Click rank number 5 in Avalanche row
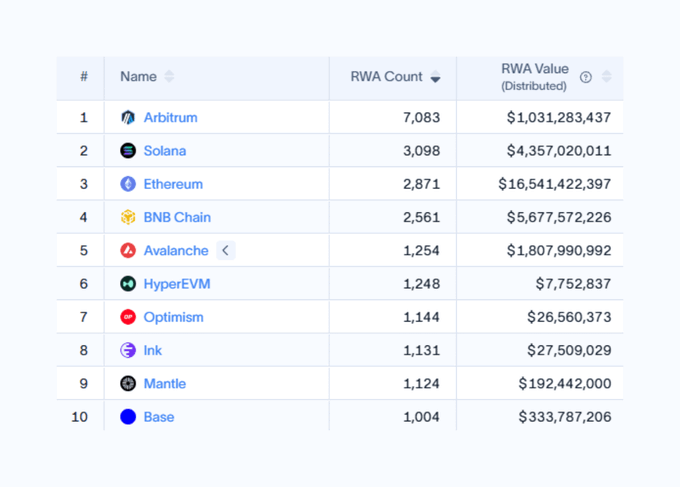The height and width of the screenshot is (487, 680). tap(84, 251)
